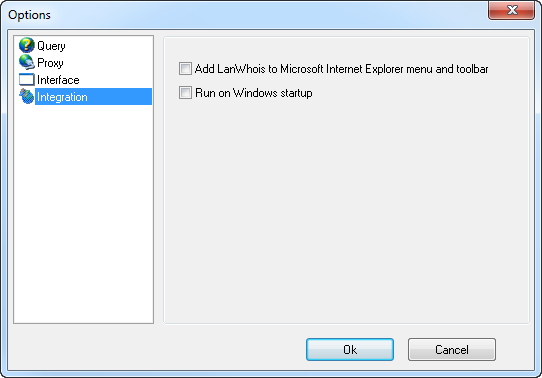The width and height of the screenshot is (542, 378).
Task: Enable Add LanWhois to Internet Explorer checkbox
Action: point(185,68)
